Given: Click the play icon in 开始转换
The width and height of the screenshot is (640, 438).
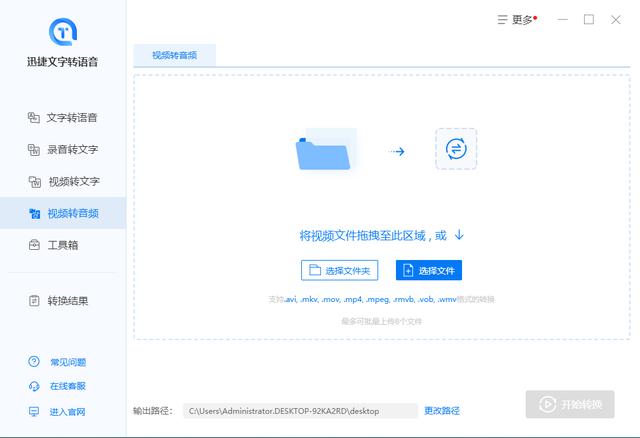Looking at the screenshot, I should pos(547,404).
